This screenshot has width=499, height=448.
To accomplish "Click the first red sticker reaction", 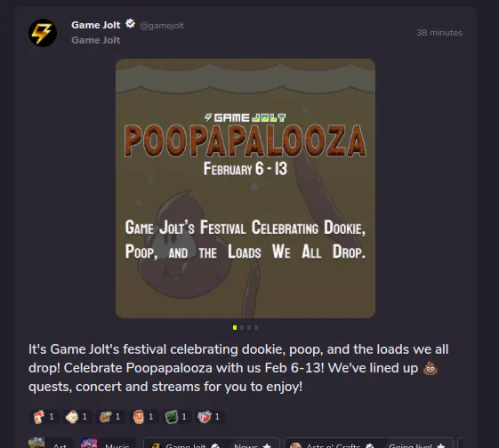I will click(44, 417).
